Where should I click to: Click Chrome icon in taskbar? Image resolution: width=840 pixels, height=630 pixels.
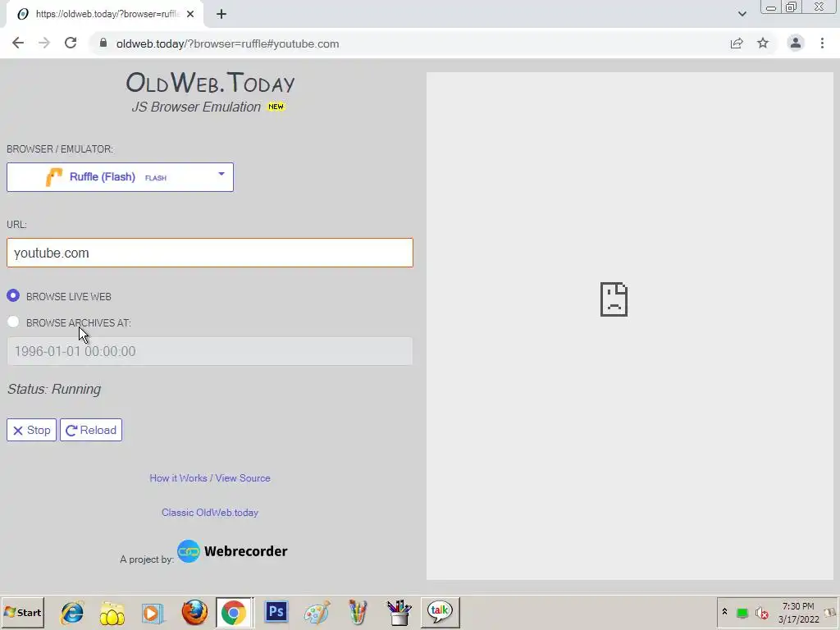point(234,613)
